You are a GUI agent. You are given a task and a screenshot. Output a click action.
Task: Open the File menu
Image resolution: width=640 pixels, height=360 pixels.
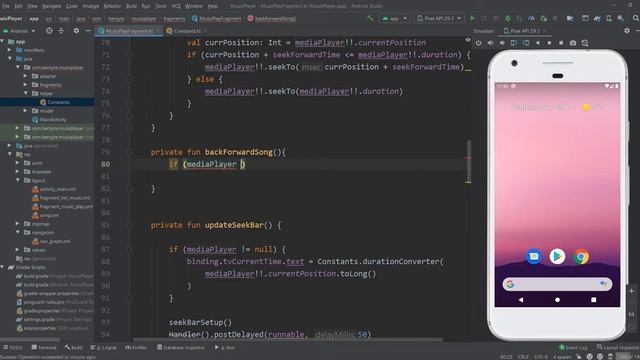[x=6, y=6]
